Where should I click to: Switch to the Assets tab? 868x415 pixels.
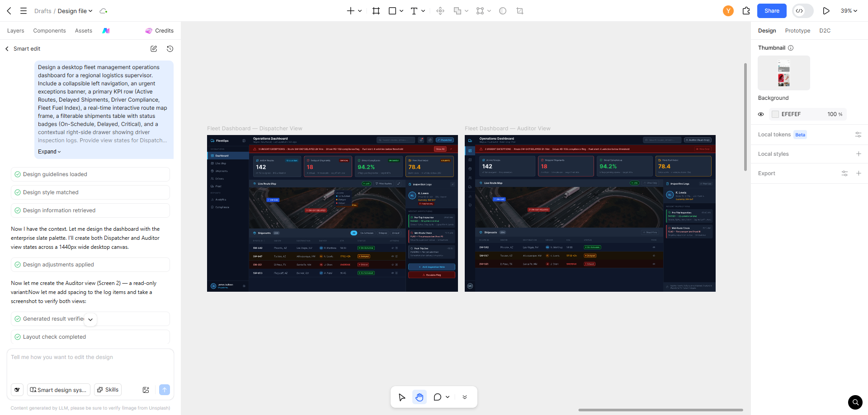[84, 31]
